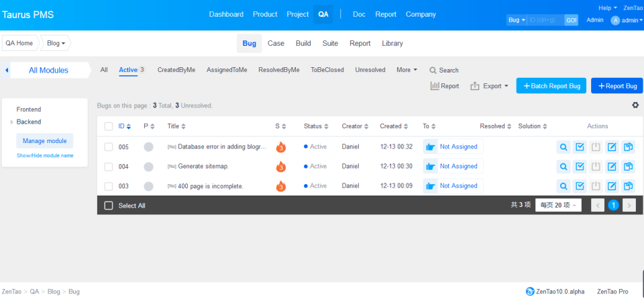Collapse the All Modules sidebar arrow
Viewport: 644px width, 299px height.
pyautogui.click(x=7, y=70)
